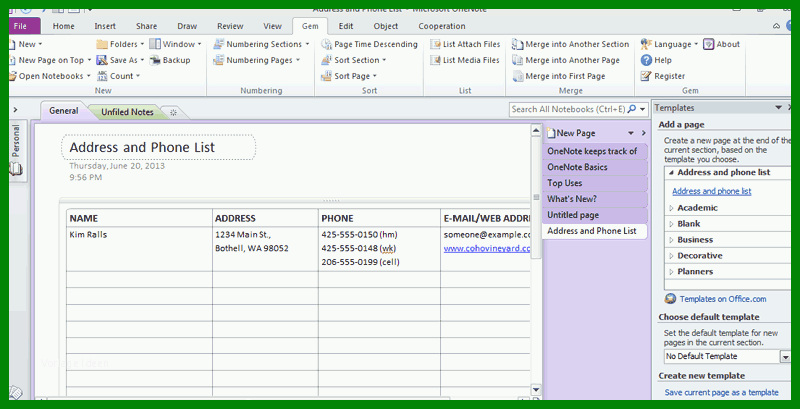Click the Search All Notebooks field
This screenshot has width=800, height=409.
[x=568, y=109]
